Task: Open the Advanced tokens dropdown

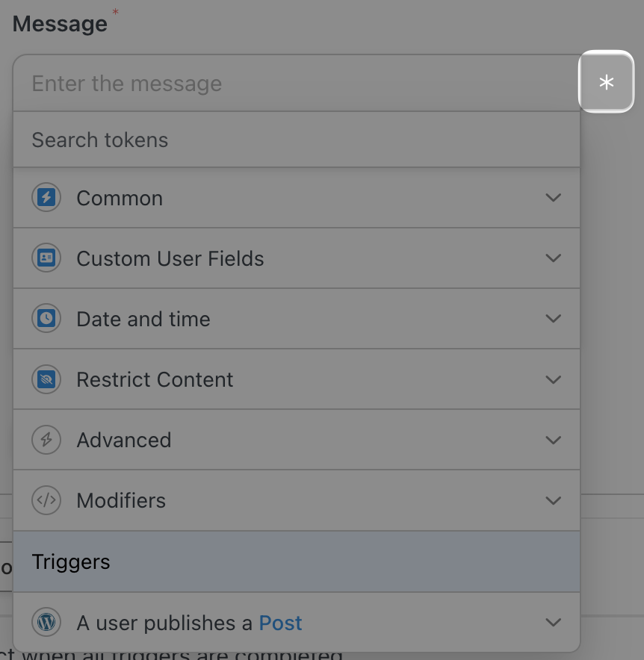Action: point(554,440)
